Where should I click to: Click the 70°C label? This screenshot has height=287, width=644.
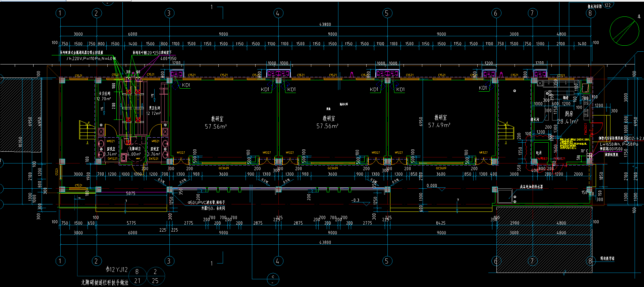pyautogui.click(x=584, y=151)
